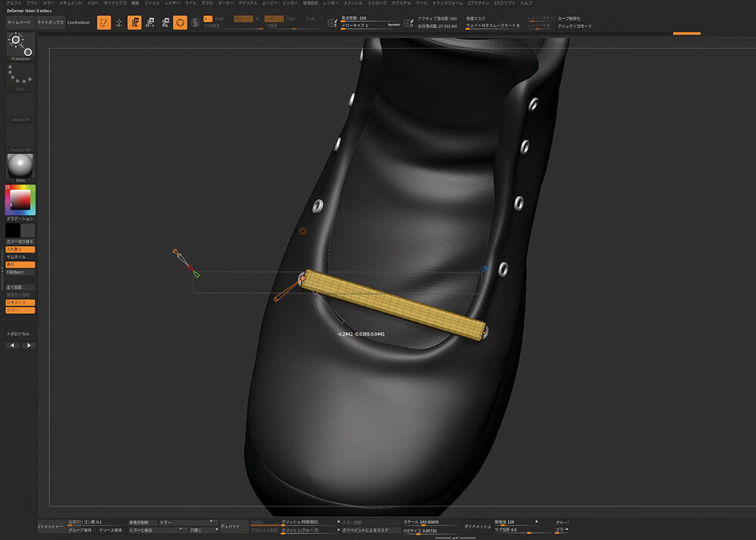Toggle the orange gizmo circle icon
This screenshot has height=540, width=756.
[180, 23]
